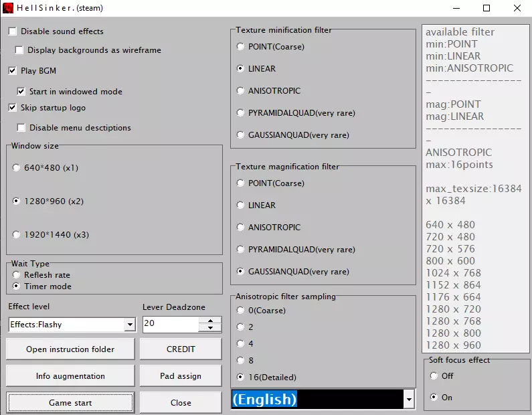Set anisotropic sampling to 2
This screenshot has width=532, height=415.
tap(240, 327)
